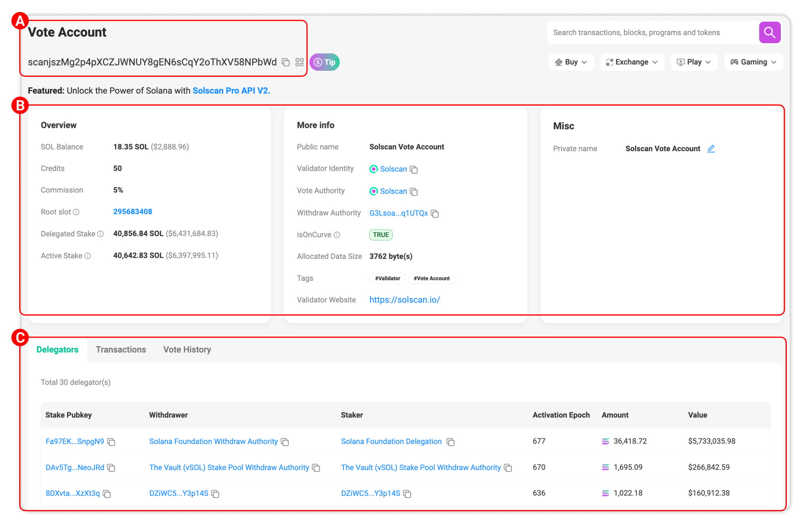The image size is (812, 528).
Task: Open Vote Authority Solscan link
Action: (393, 191)
